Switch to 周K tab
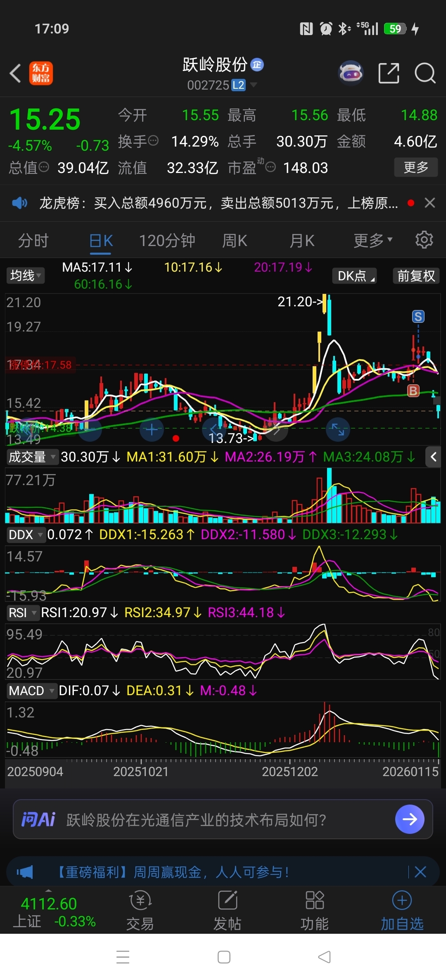Image resolution: width=446 pixels, height=980 pixels. (x=235, y=240)
